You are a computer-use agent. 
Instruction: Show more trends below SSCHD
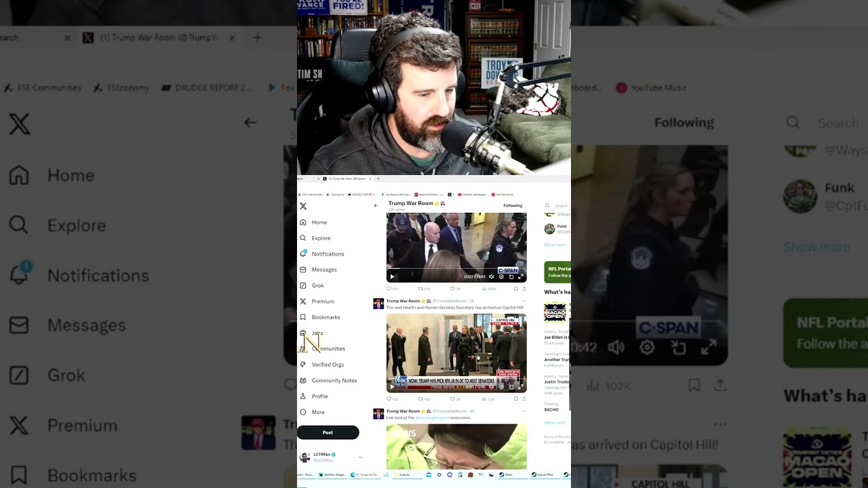[x=554, y=422]
